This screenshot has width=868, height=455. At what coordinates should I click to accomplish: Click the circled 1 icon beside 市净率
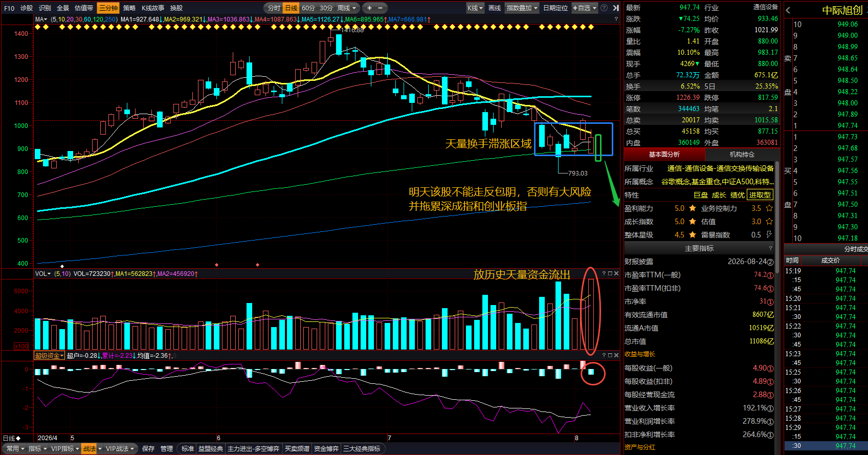point(770,302)
